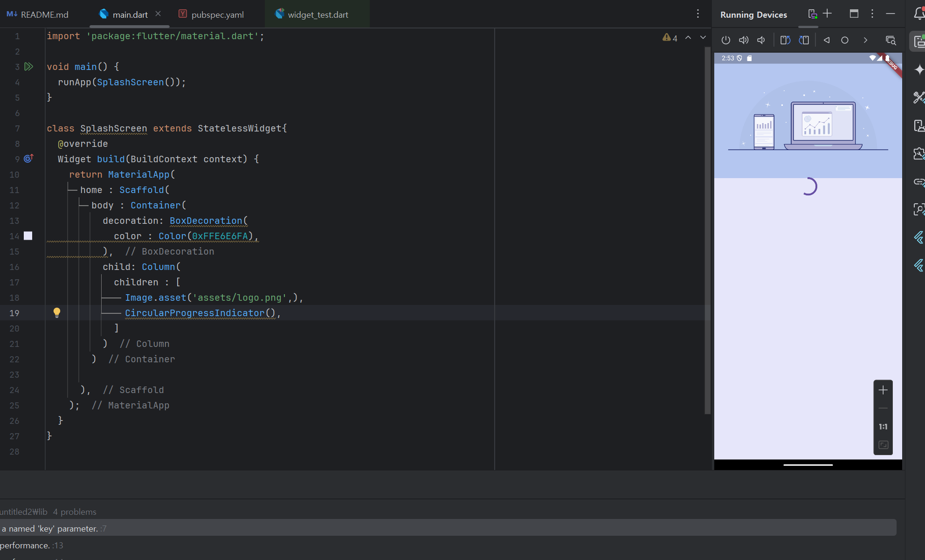Rotate the device left

pyautogui.click(x=785, y=40)
